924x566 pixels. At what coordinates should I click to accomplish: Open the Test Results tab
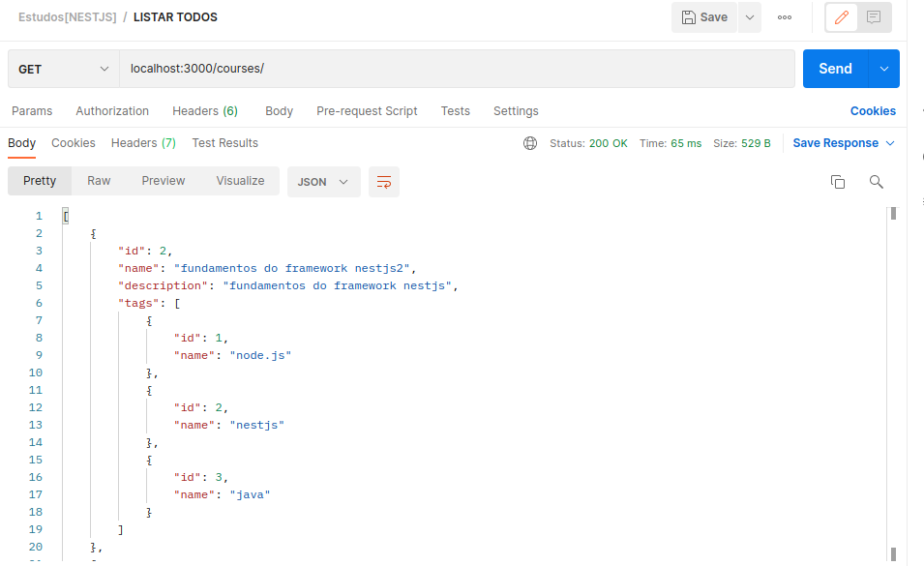(x=224, y=142)
